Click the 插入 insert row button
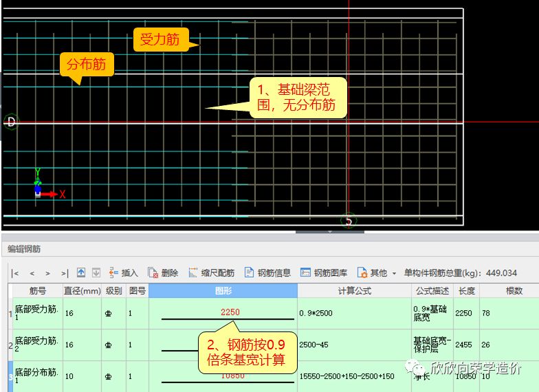Viewport: 539px width, 392px height. [123, 272]
